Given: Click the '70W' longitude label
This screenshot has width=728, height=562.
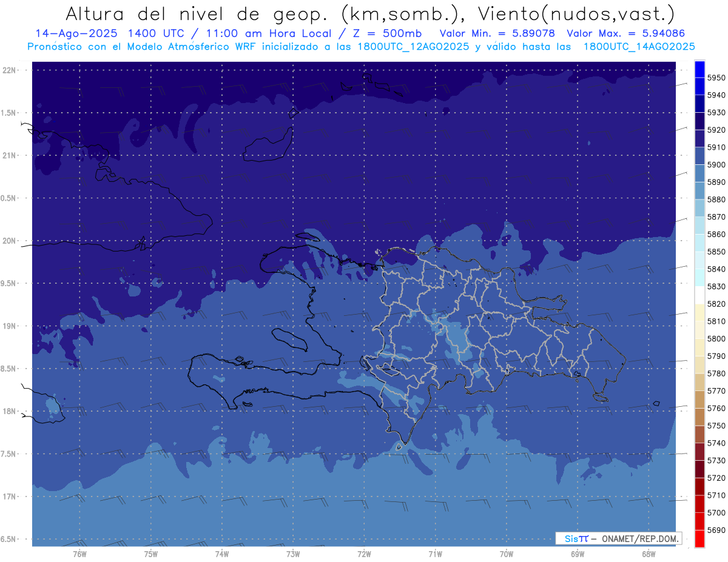Looking at the screenshot, I should click(507, 554).
